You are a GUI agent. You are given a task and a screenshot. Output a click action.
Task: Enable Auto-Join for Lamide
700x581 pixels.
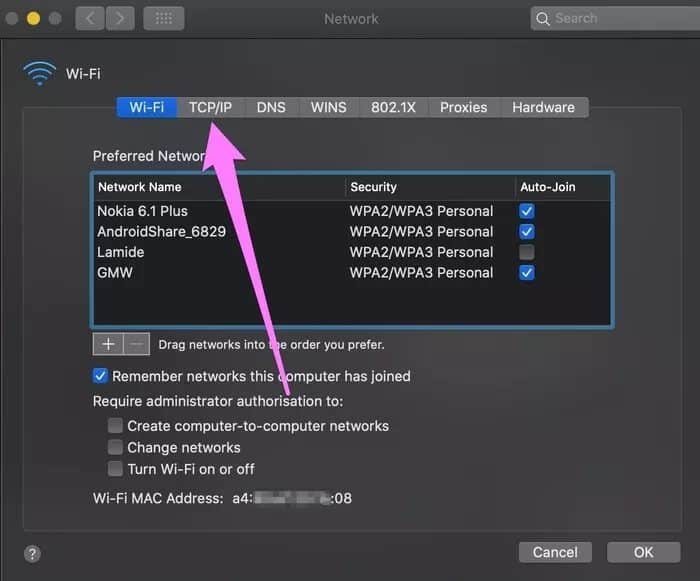(x=527, y=252)
